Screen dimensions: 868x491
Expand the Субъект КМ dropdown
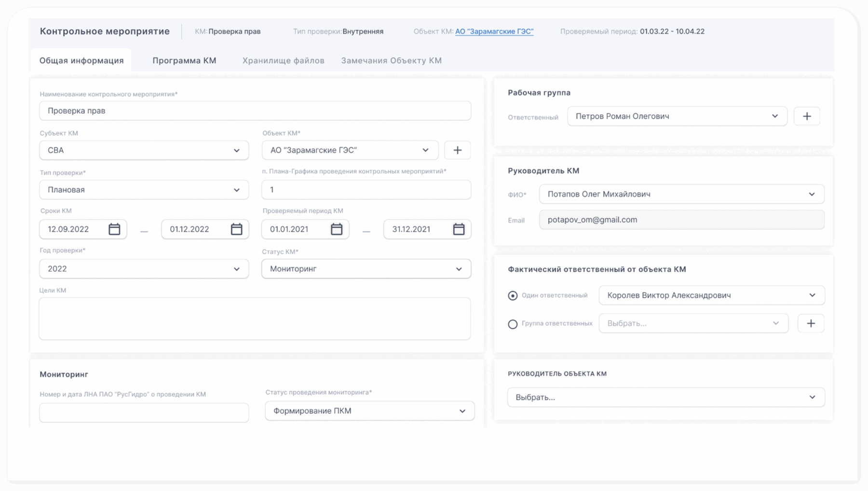[144, 150]
